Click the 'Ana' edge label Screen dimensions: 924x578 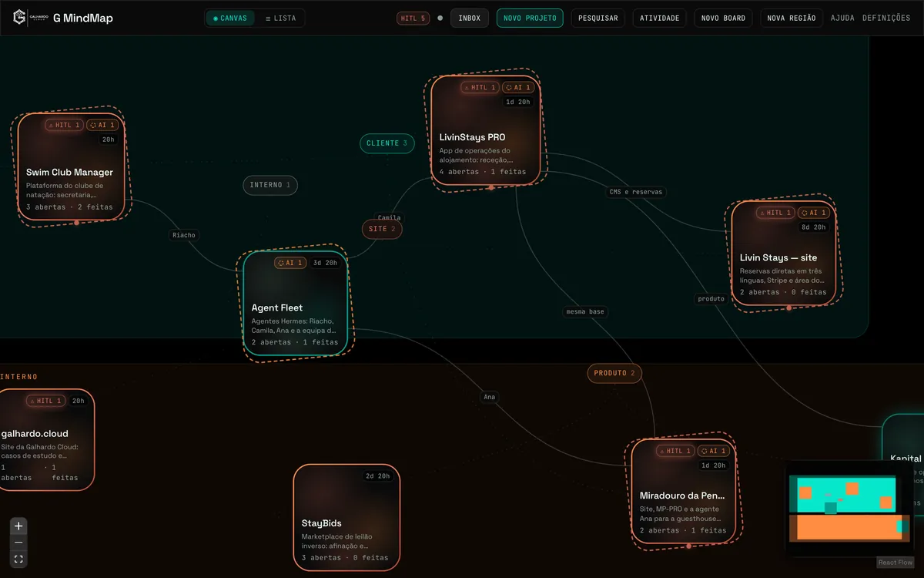(x=489, y=397)
